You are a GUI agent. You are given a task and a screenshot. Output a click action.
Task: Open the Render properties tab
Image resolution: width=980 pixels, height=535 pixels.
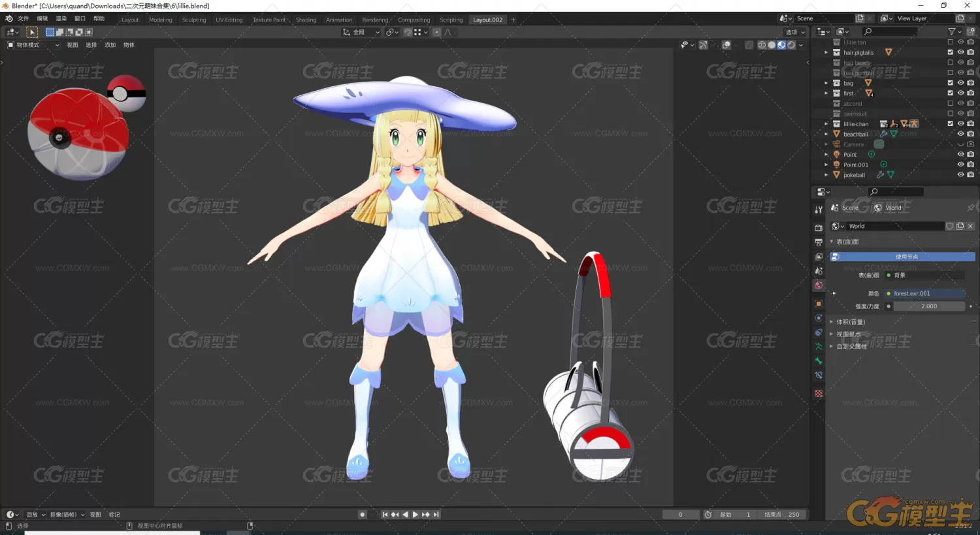819,228
